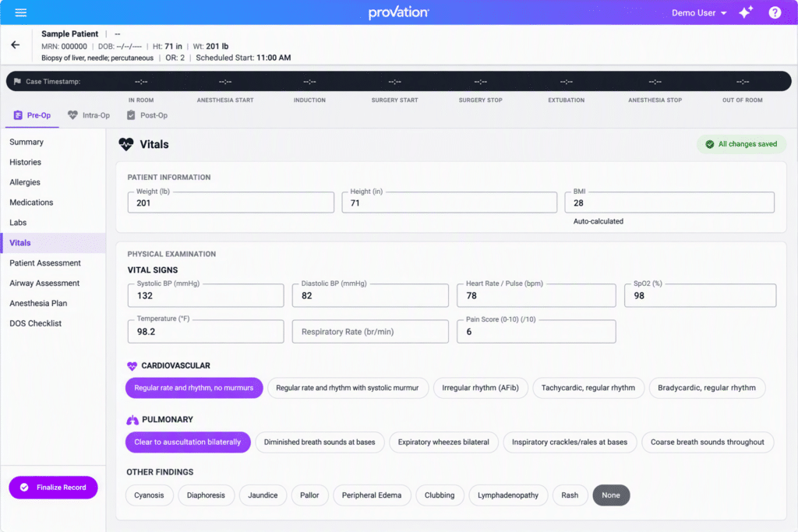The image size is (798, 532).
Task: Click the Respiratory Rate input field
Action: 370,332
